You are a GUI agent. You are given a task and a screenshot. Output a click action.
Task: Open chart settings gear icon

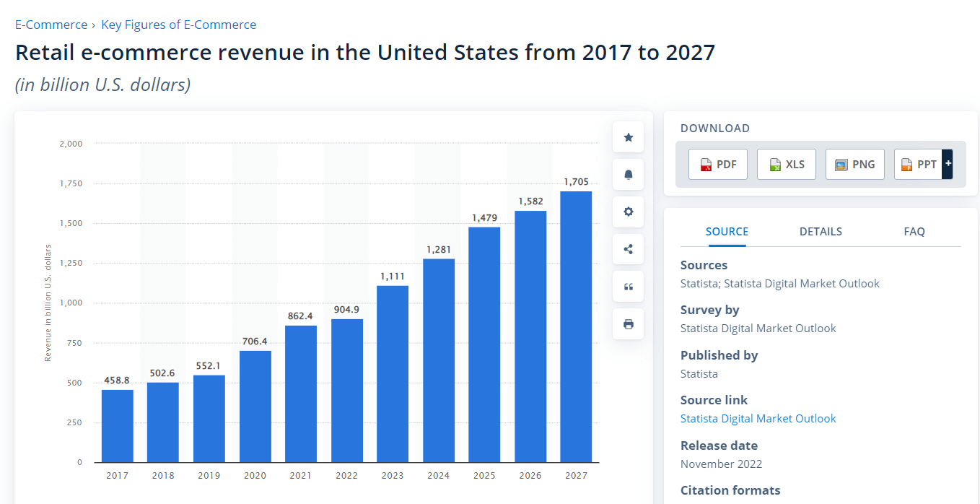pos(628,212)
